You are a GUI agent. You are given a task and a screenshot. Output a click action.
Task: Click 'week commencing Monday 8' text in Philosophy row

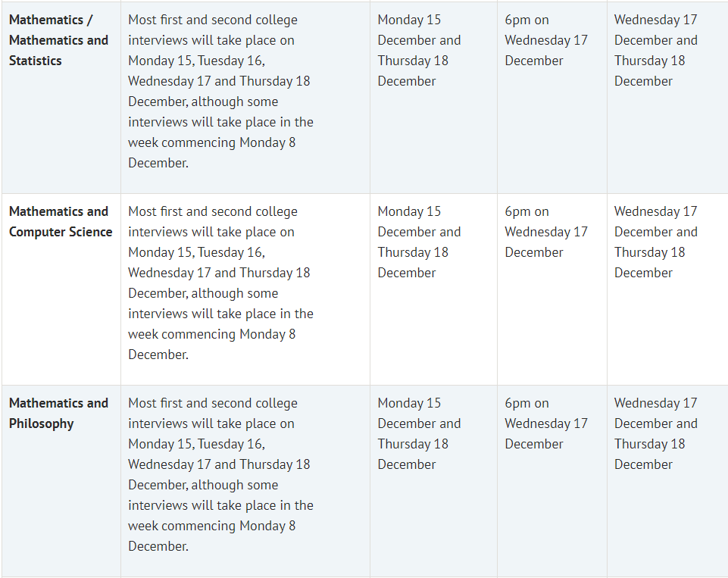211,526
